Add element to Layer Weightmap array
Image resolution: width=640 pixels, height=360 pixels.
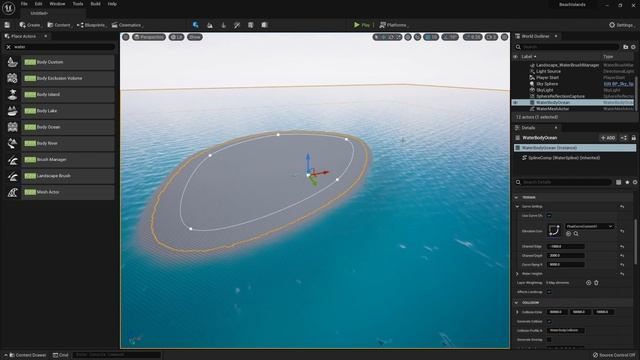tap(589, 282)
